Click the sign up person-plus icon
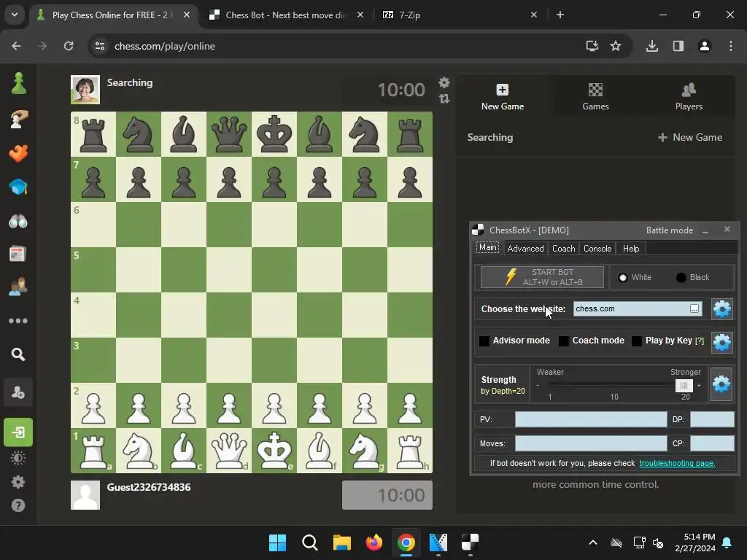The height and width of the screenshot is (560, 747). [x=18, y=393]
